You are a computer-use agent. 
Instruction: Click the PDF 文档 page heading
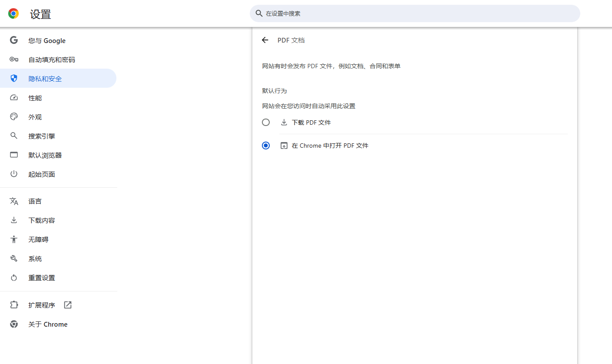pyautogui.click(x=291, y=40)
